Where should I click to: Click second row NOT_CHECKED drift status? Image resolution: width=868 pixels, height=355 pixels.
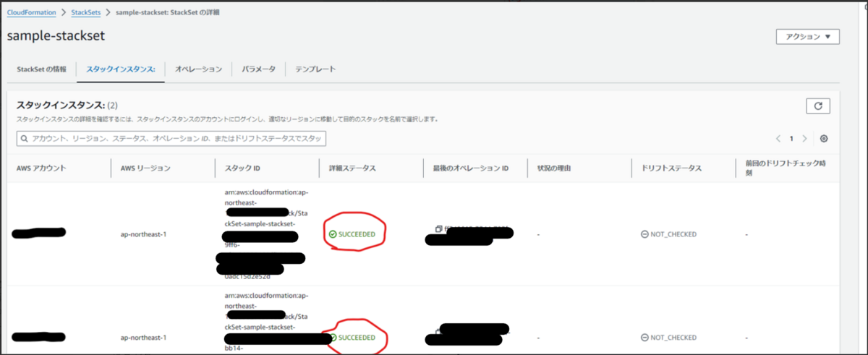pyautogui.click(x=669, y=338)
